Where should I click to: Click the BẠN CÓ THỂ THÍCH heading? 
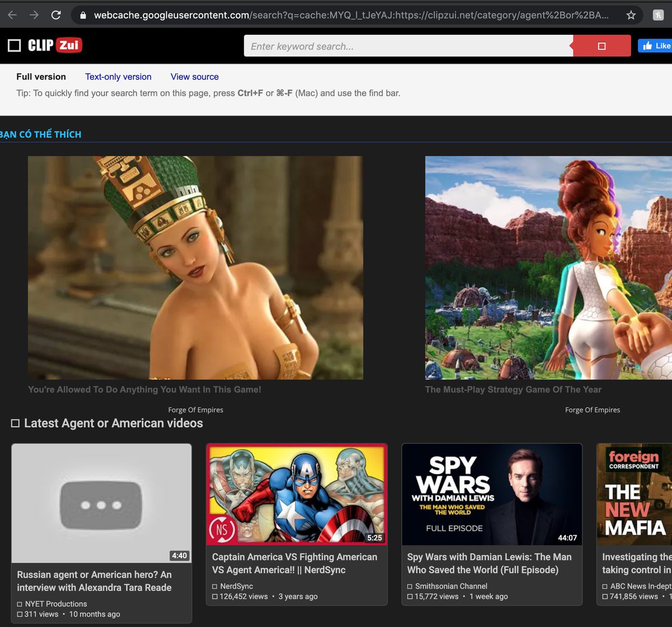click(40, 134)
